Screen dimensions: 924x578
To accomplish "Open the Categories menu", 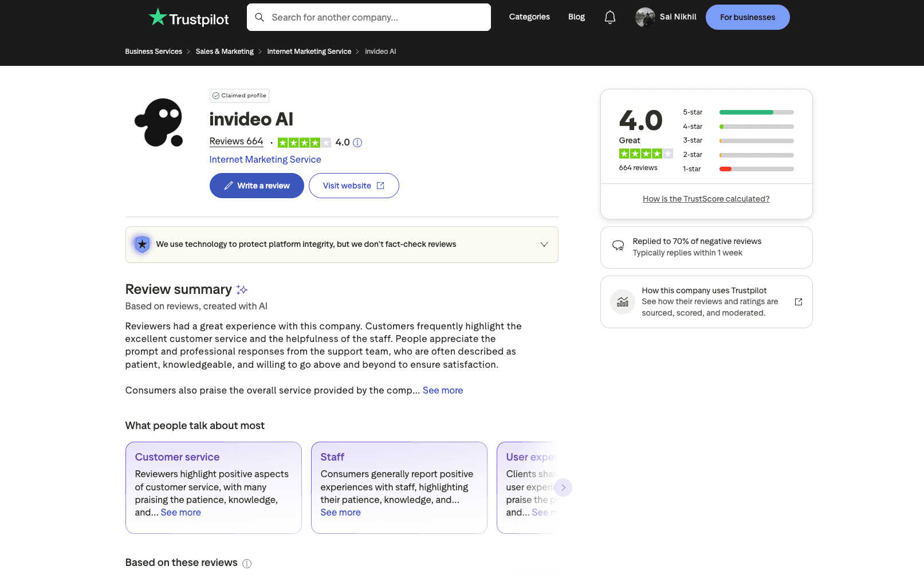I will point(529,17).
